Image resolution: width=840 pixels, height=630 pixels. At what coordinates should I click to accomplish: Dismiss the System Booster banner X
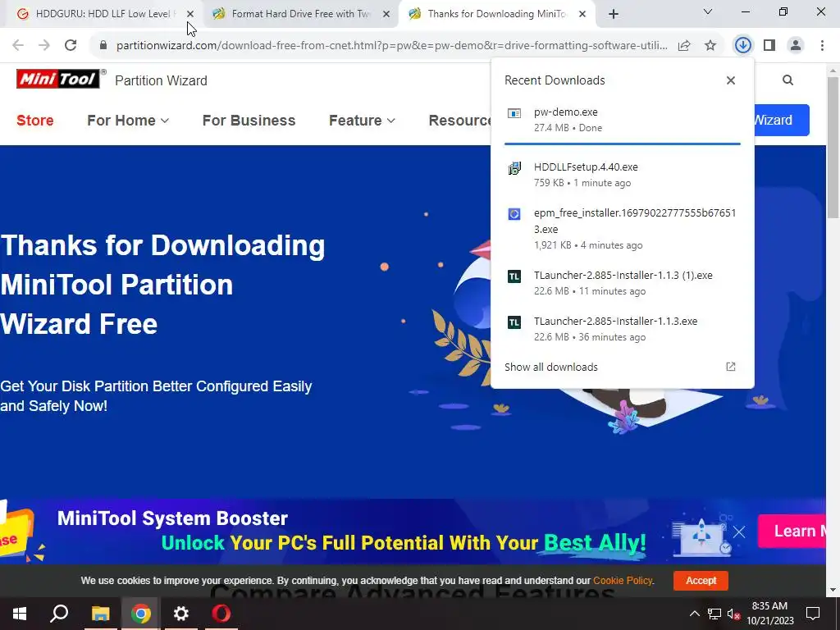coord(739,532)
